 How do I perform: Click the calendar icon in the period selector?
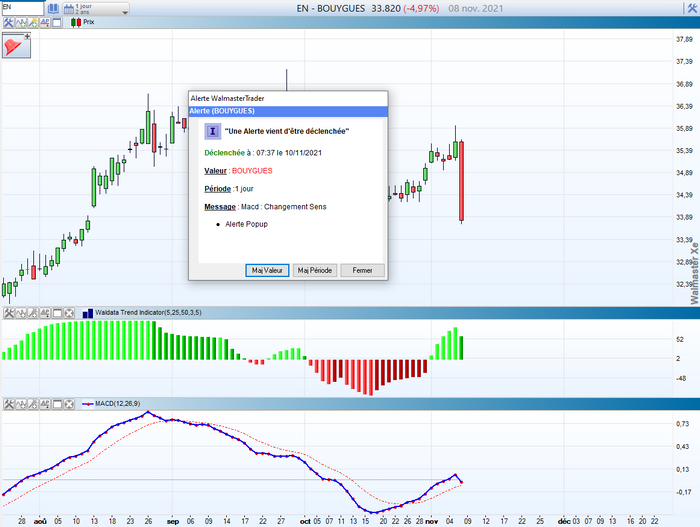(68, 8)
